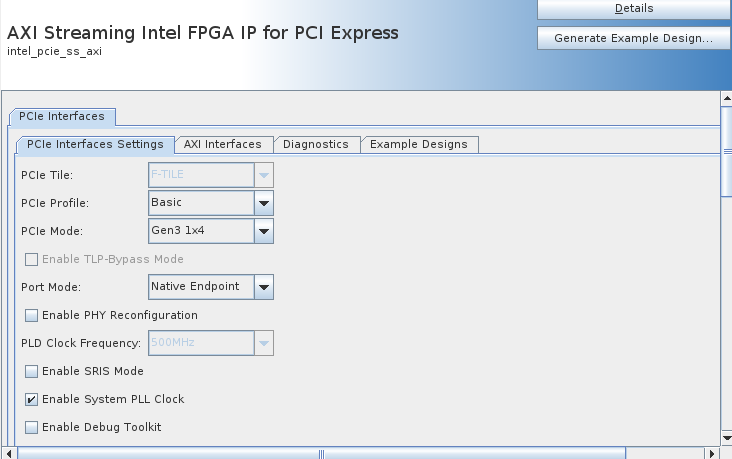Enable the Debug Toolkit checkbox
Image resolution: width=732 pixels, height=459 pixels.
coord(32,427)
